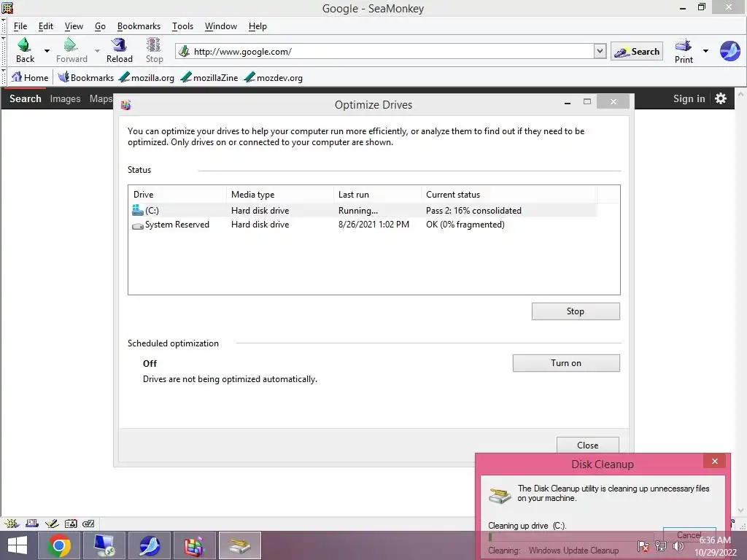Open the mozdev.org bookmark
Image resolution: width=747 pixels, height=560 pixels.
[274, 77]
